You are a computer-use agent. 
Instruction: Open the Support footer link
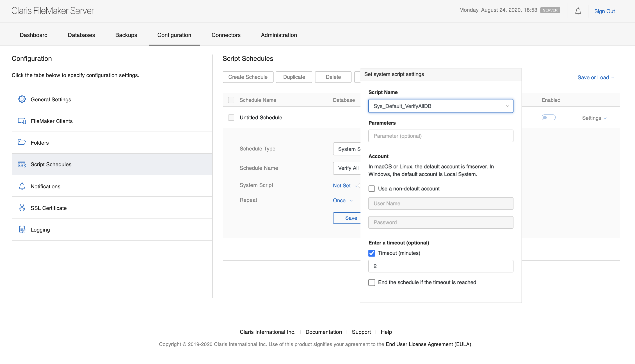[361, 332]
